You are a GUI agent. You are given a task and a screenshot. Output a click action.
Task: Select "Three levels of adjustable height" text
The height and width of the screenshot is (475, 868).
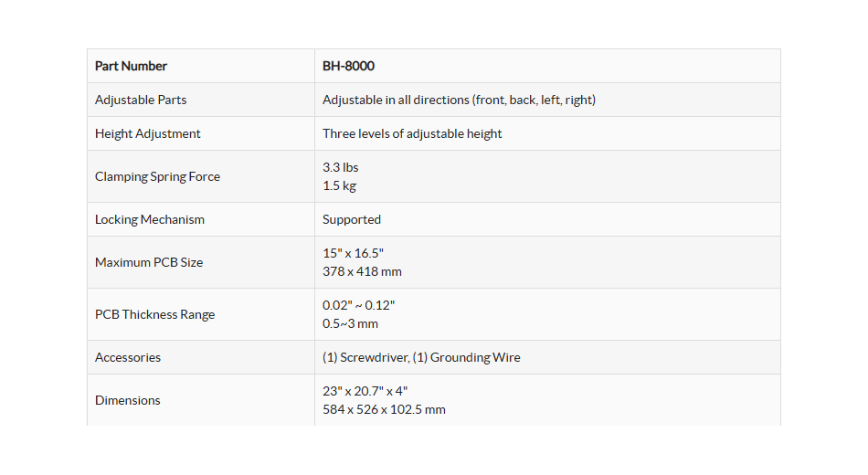click(x=412, y=133)
